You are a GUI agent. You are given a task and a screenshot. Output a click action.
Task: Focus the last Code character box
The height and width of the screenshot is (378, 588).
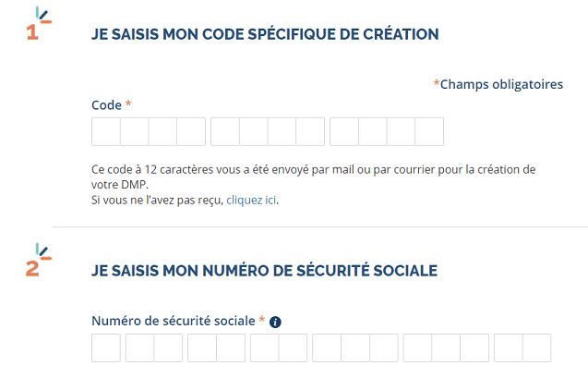click(x=429, y=132)
